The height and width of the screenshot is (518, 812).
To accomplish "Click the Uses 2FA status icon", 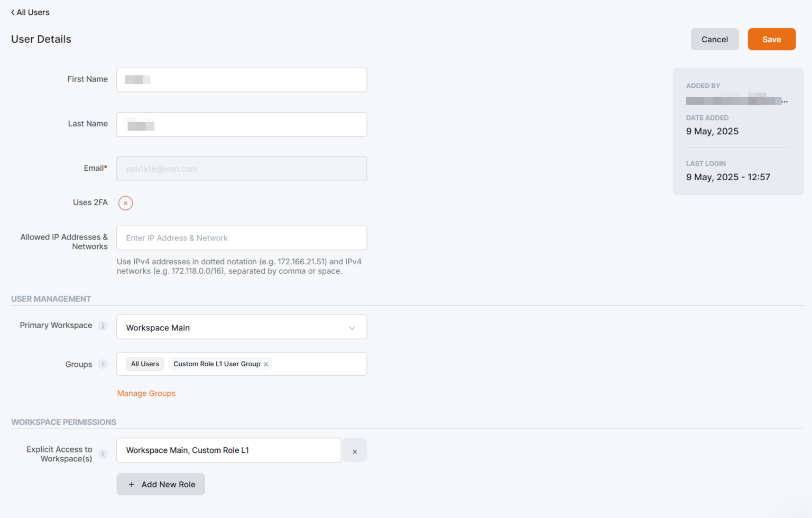I will click(x=125, y=203).
